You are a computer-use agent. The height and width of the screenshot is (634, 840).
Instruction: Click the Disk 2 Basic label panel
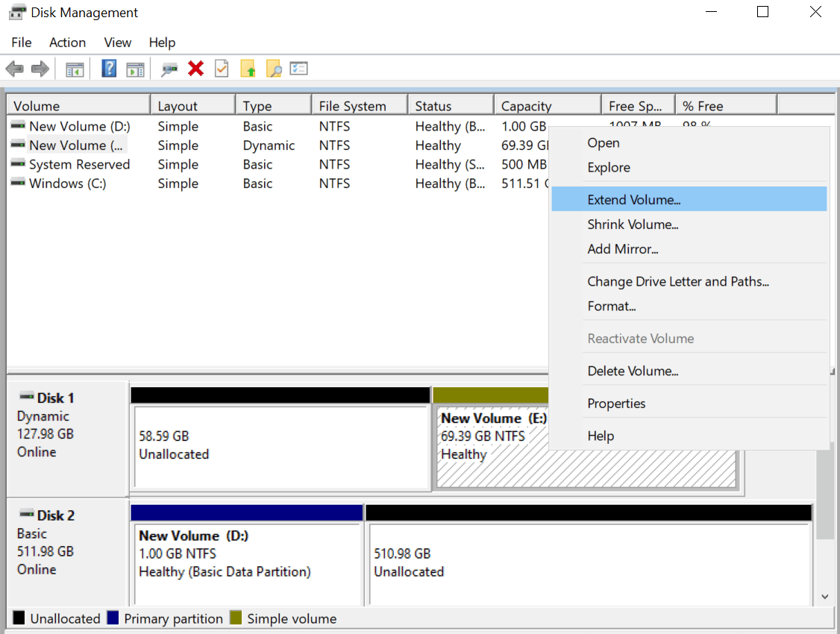67,553
